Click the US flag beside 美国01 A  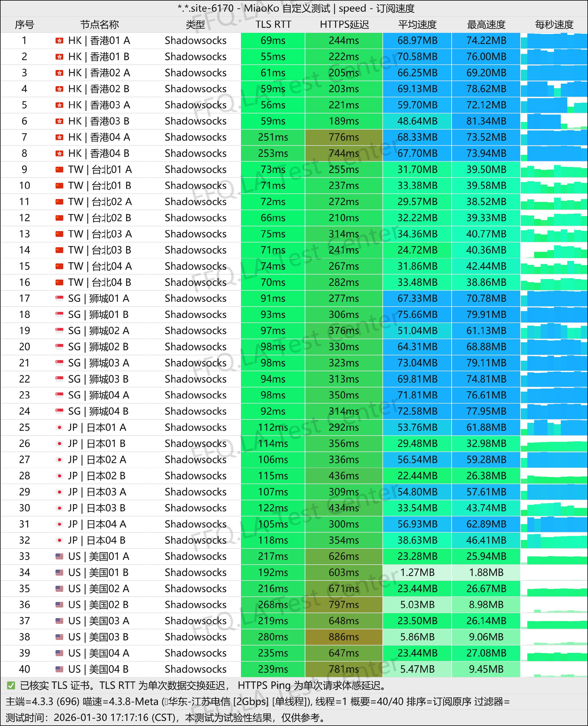click(x=59, y=556)
